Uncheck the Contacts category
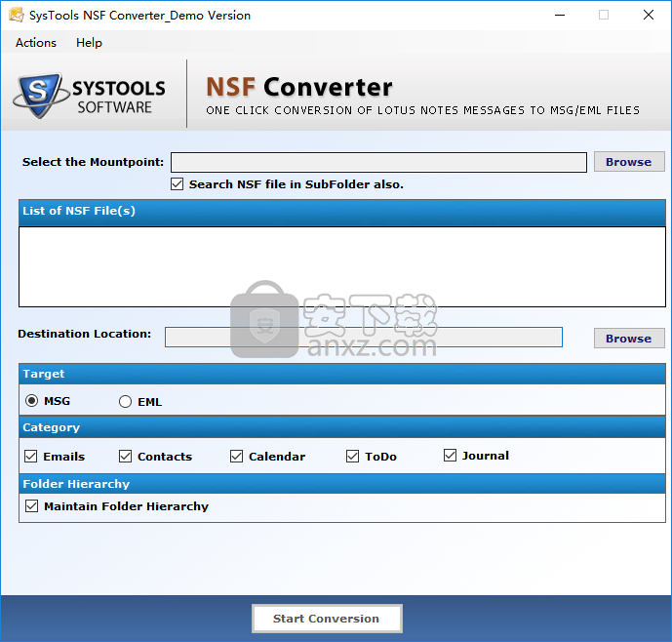The image size is (672, 642). pyautogui.click(x=125, y=457)
